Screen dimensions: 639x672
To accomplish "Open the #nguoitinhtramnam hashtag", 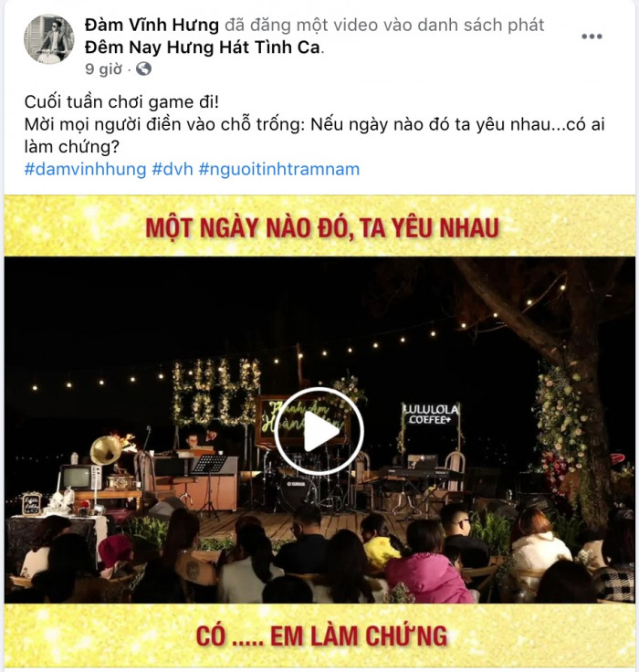I will tap(279, 169).
